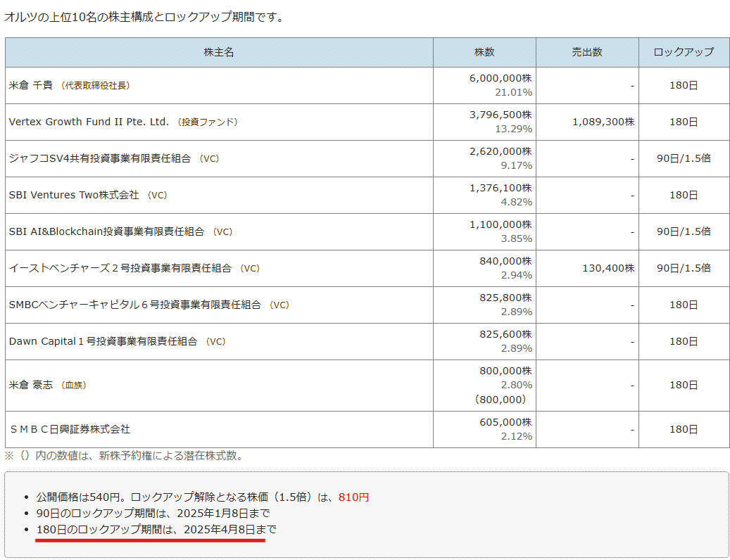Click the 株主名 column header

219,52
